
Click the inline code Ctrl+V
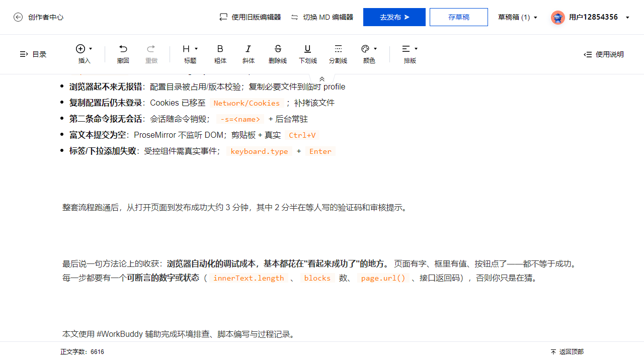(x=302, y=135)
